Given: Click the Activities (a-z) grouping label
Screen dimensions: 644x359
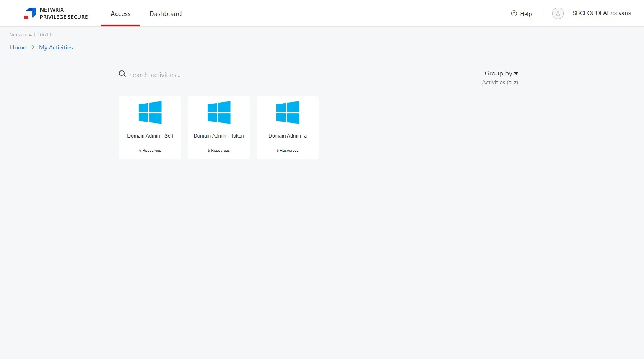Looking at the screenshot, I should pos(500,82).
